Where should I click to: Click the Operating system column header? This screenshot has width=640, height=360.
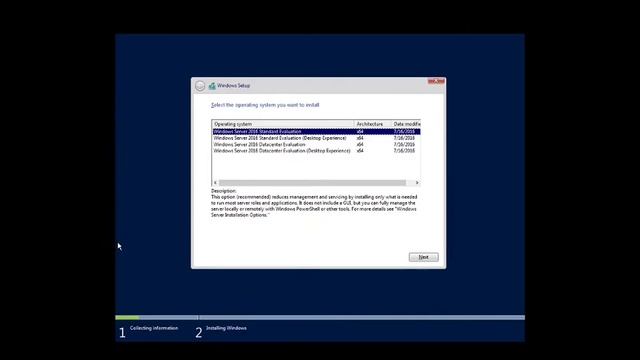coord(283,124)
